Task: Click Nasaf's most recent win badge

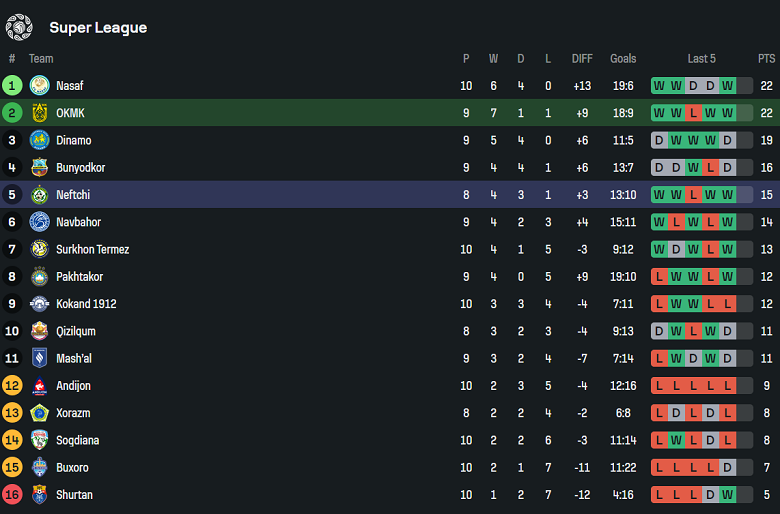Action: click(x=727, y=86)
